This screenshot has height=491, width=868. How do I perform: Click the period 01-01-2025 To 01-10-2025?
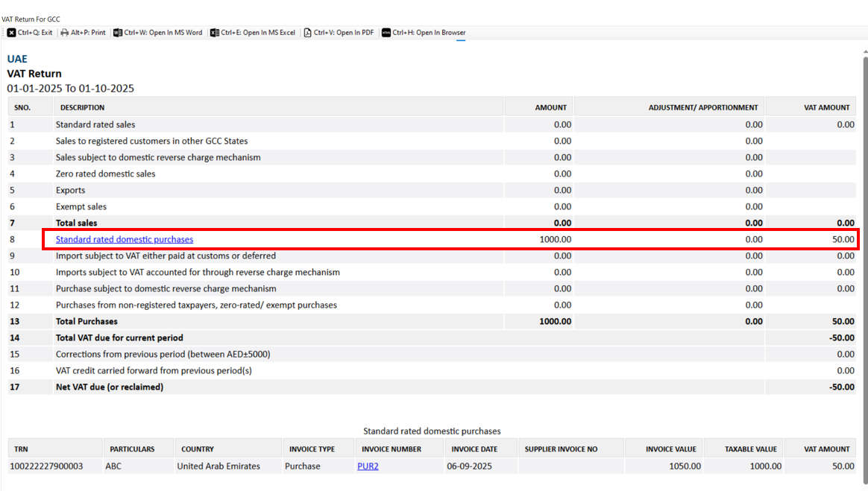(x=70, y=89)
